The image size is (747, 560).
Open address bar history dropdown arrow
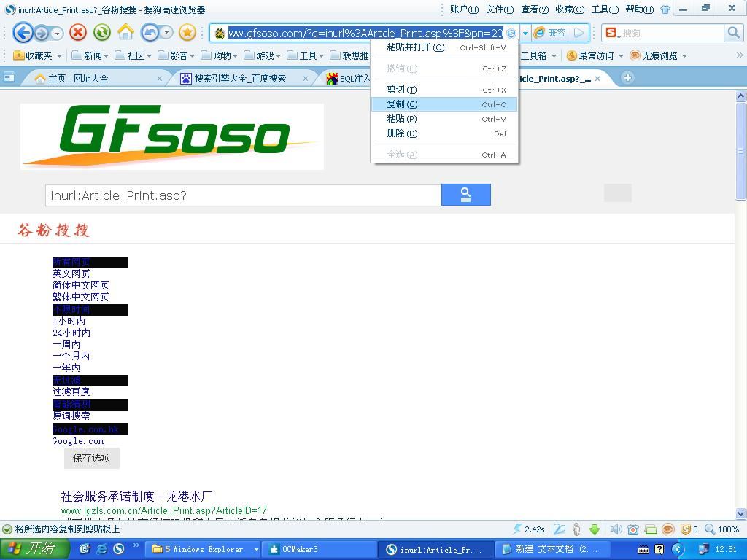525,33
